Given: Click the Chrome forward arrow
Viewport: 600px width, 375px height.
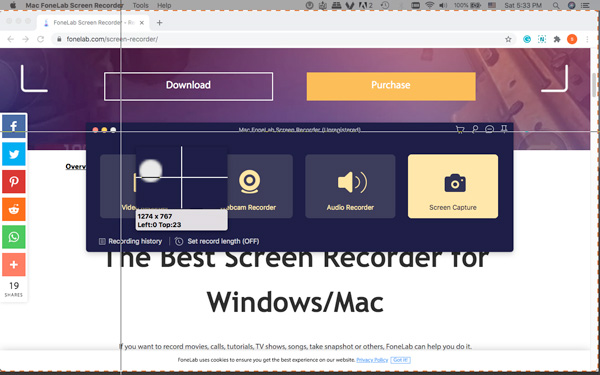Looking at the screenshot, I should click(25, 39).
